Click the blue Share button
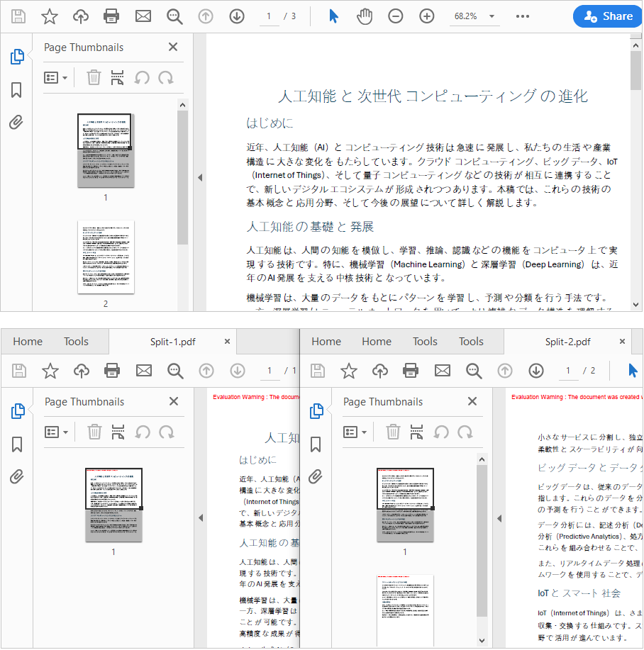Image resolution: width=644 pixels, height=650 pixels. tap(607, 16)
